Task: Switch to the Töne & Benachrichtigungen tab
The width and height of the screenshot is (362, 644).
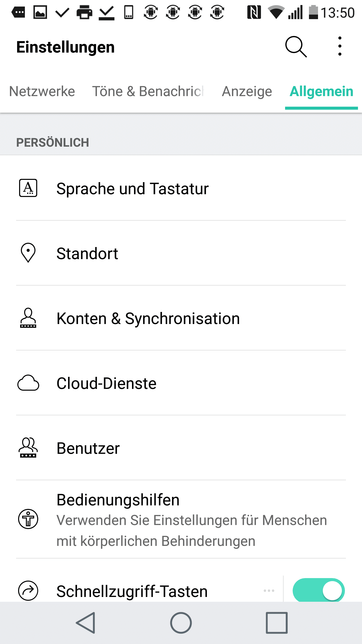Action: click(148, 91)
